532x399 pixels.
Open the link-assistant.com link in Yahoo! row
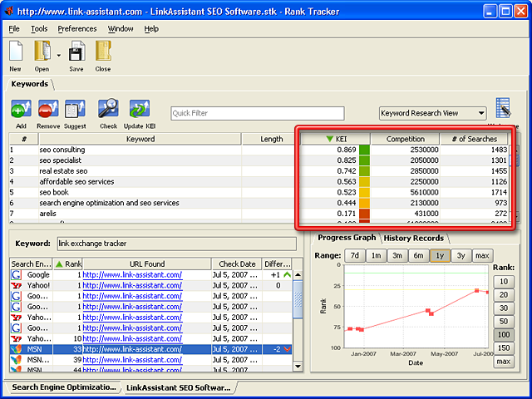click(132, 285)
